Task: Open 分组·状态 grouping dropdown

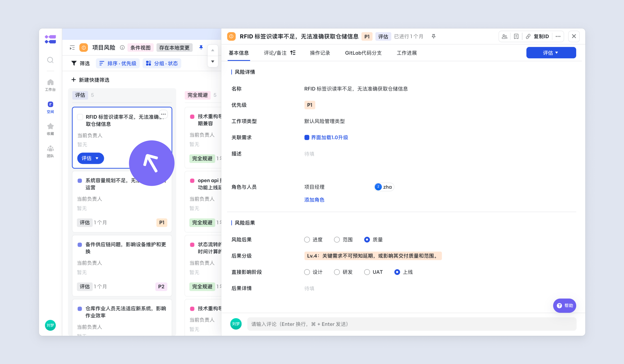Action: 162,63
